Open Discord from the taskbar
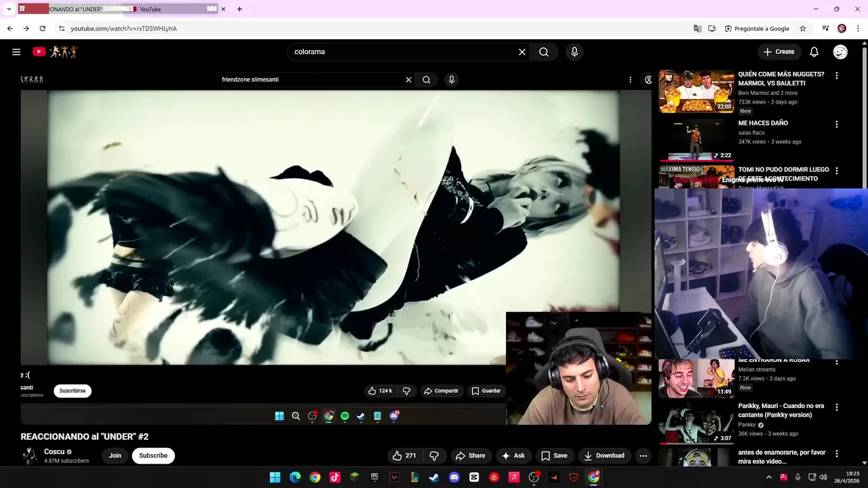The width and height of the screenshot is (868, 488). (454, 477)
